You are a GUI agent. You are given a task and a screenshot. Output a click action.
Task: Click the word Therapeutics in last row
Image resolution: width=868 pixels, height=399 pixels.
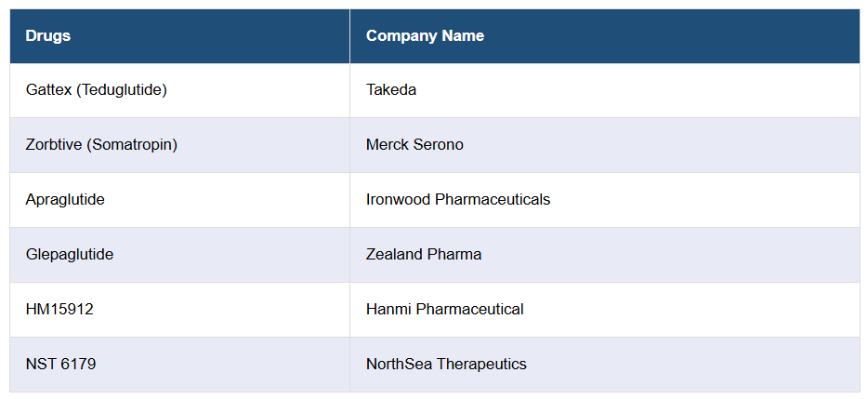coord(481,365)
